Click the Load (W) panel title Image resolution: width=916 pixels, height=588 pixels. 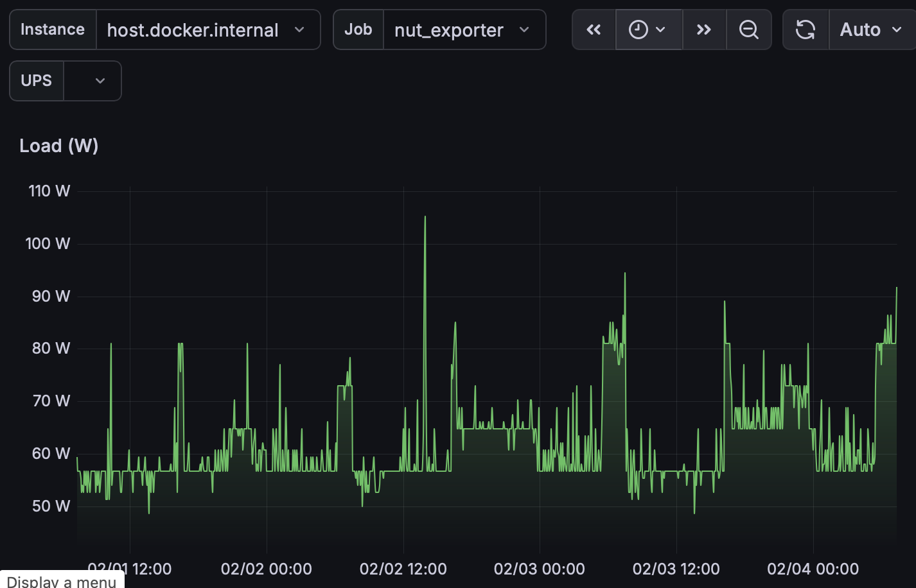click(x=59, y=146)
